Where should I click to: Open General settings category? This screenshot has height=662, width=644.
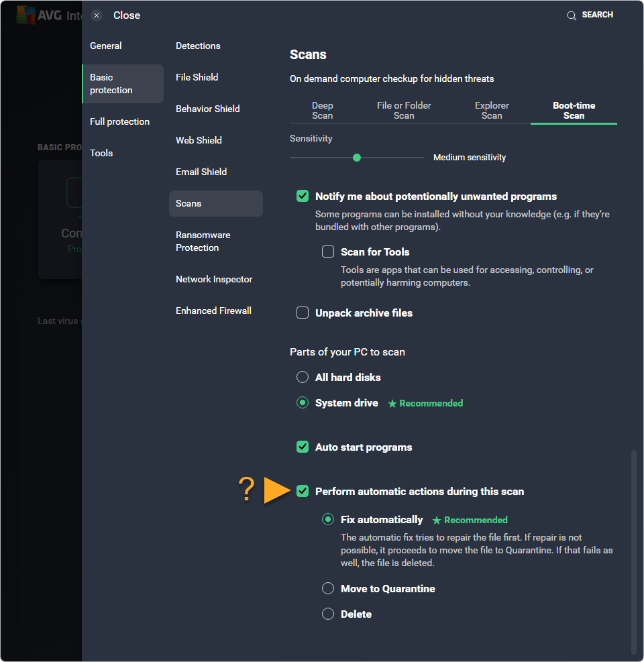pyautogui.click(x=105, y=46)
